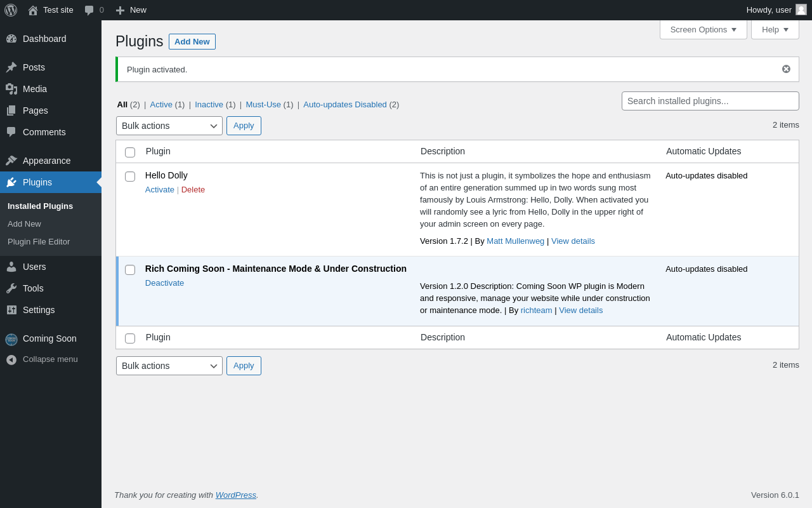Screen dimensions: 812x508
Task: Open Plugin File Editor submenu item
Action: click(x=39, y=242)
